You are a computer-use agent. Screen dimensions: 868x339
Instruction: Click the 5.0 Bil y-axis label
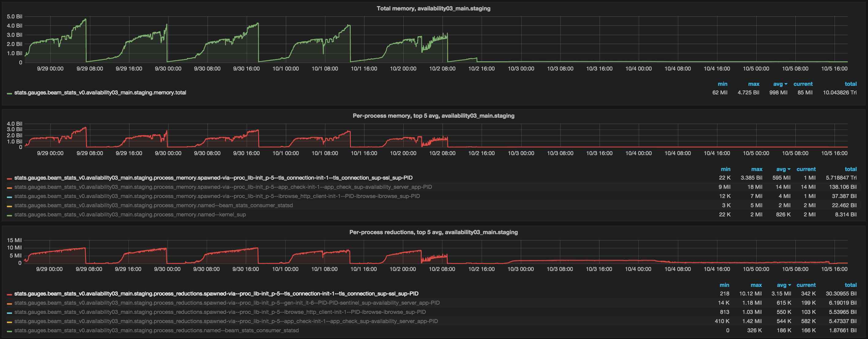[x=14, y=16]
